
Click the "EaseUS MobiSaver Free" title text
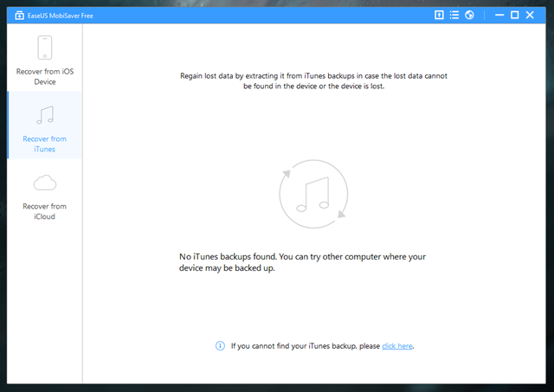(61, 16)
